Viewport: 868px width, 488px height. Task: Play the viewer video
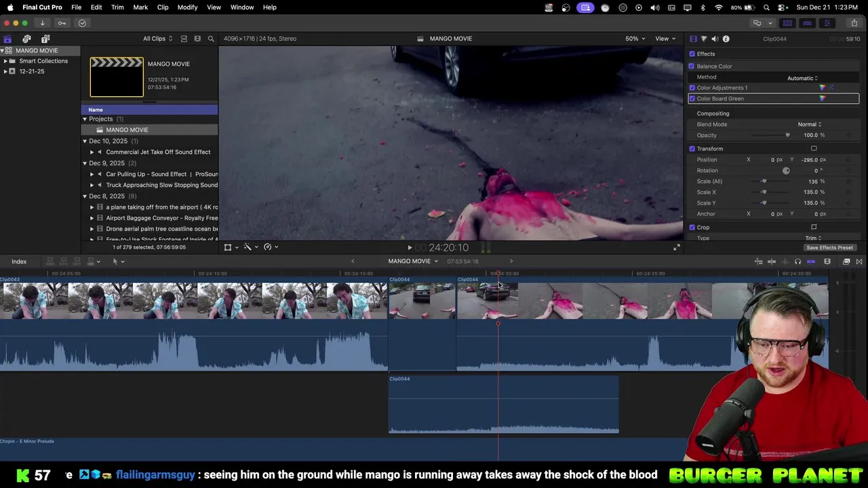[x=410, y=248]
